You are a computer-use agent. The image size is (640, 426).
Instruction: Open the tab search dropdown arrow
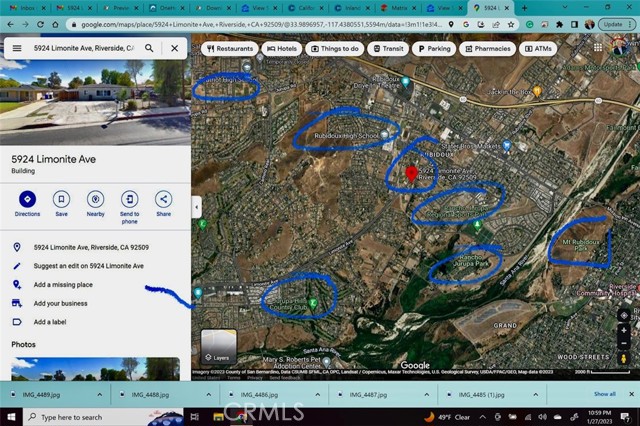click(x=565, y=7)
